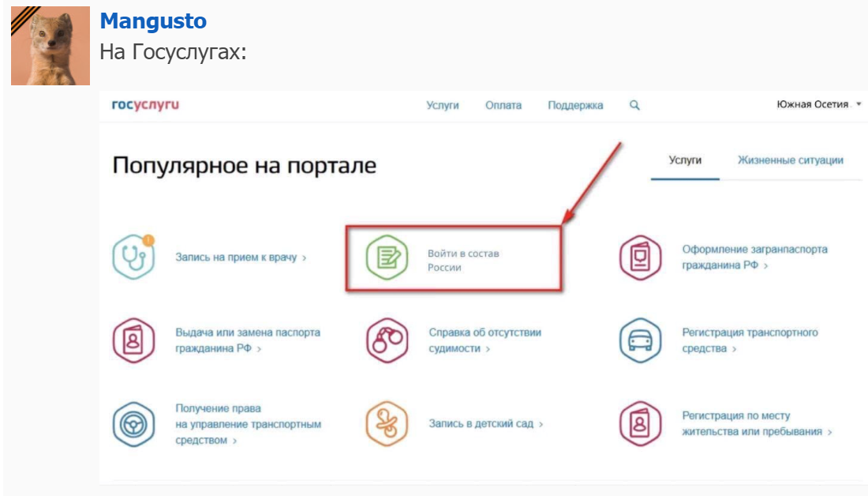This screenshot has width=868, height=496.
Task: Open the Запись на прием к врачу link
Action: coord(240,257)
